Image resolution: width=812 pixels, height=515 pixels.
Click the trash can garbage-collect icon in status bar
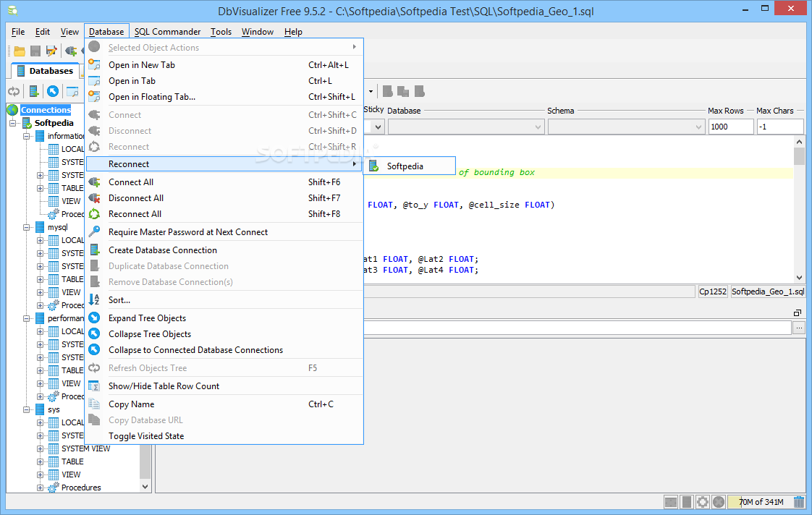[x=799, y=501]
